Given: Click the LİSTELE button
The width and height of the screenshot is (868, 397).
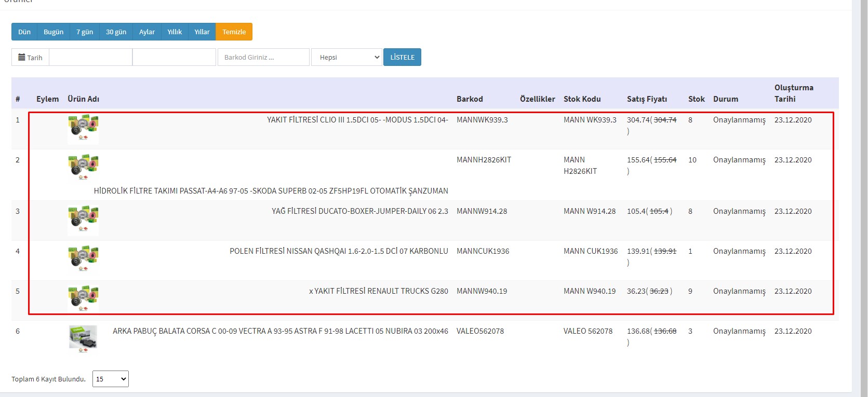Looking at the screenshot, I should pyautogui.click(x=402, y=57).
